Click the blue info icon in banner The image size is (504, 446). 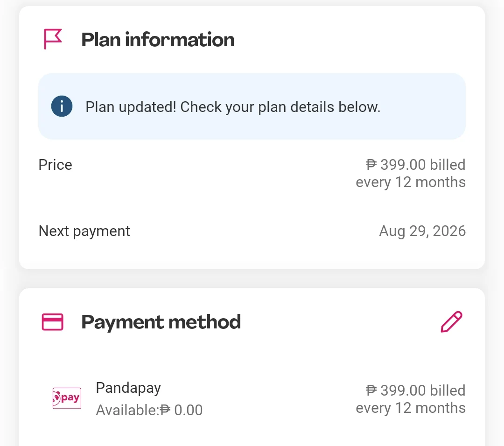[62, 106]
